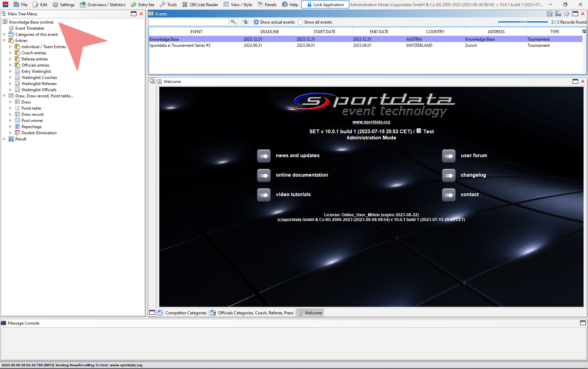588x369 pixels.
Task: Expand the Categories of this event node
Action: (x=4, y=35)
